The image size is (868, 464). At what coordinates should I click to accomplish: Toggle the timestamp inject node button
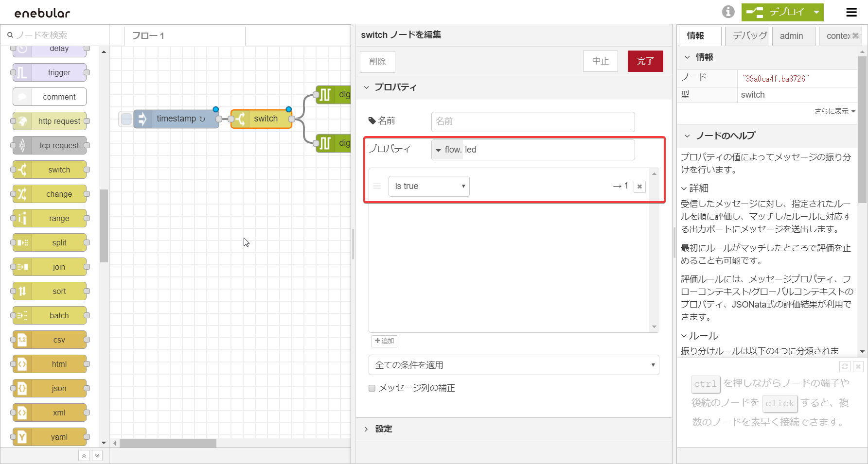point(126,119)
